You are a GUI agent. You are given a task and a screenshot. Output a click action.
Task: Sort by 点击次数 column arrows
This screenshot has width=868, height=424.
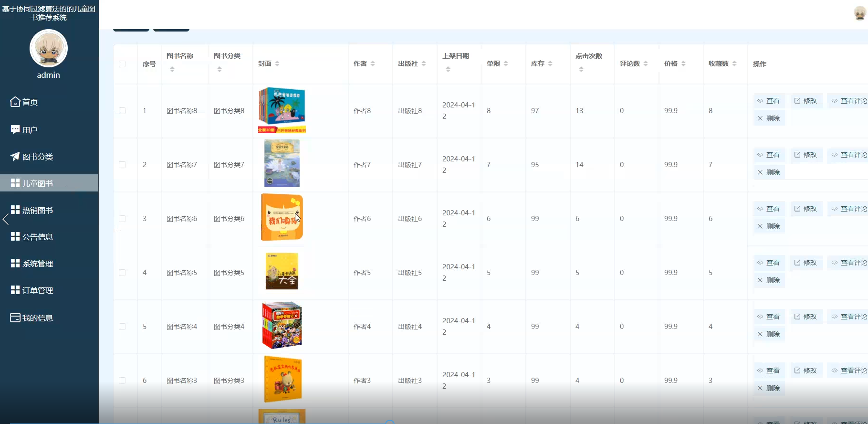click(x=581, y=70)
